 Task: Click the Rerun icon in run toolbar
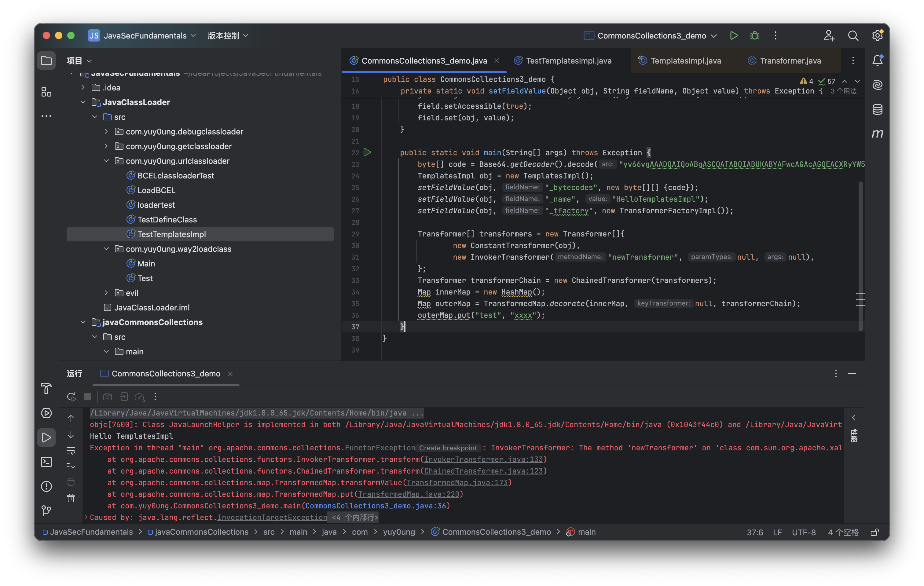71,397
